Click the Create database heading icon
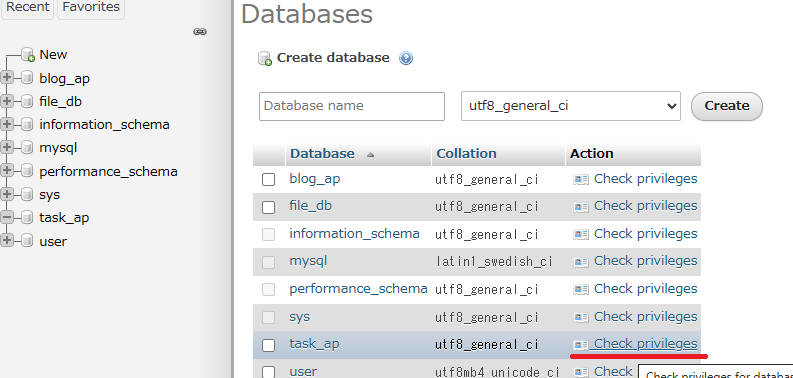The height and width of the screenshot is (378, 793). (265, 59)
